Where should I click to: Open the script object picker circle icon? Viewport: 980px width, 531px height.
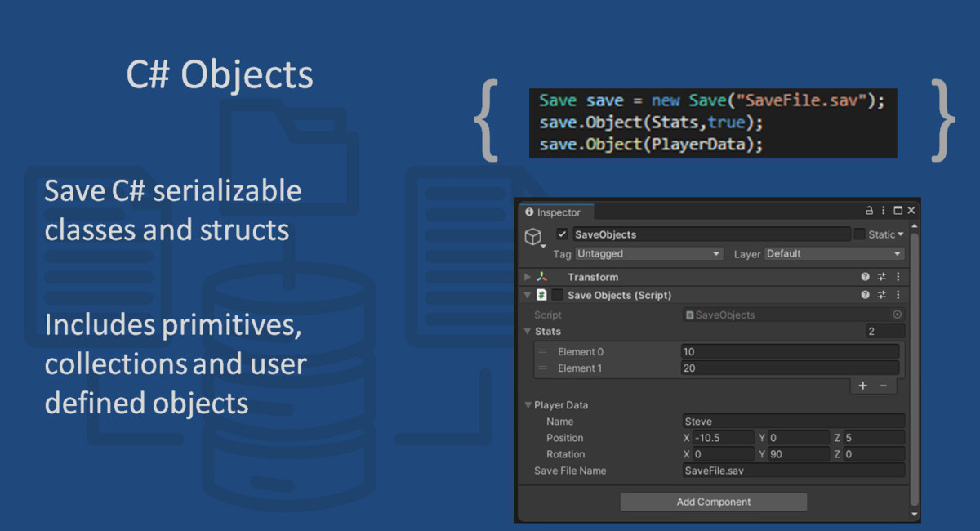(x=898, y=315)
